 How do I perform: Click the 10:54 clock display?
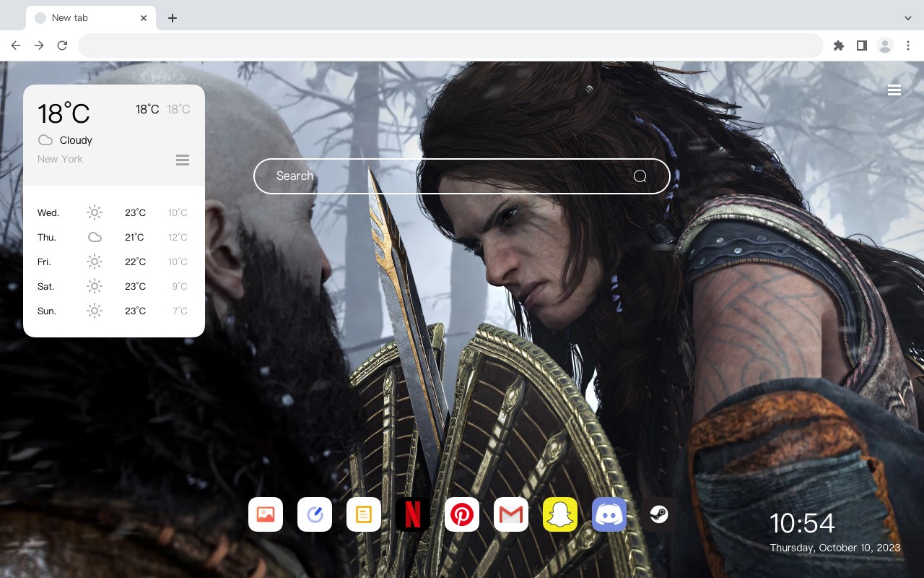tap(802, 523)
